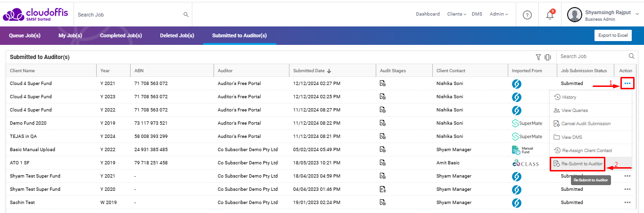644x213 pixels.
Task: Click the Export to Excel button
Action: click(613, 35)
